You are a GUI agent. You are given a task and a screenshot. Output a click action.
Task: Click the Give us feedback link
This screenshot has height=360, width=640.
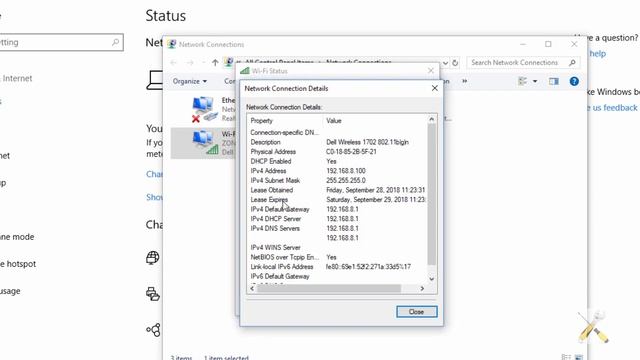click(612, 108)
